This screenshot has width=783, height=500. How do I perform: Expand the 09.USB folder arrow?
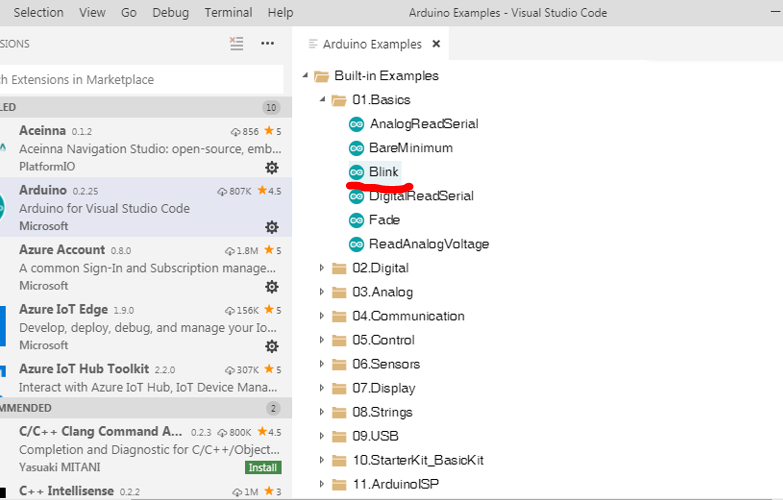pos(322,436)
